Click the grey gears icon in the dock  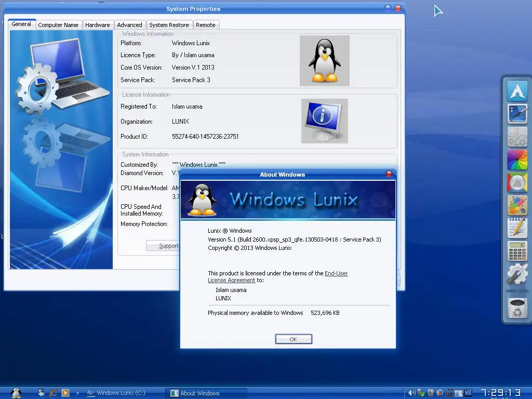click(x=517, y=137)
